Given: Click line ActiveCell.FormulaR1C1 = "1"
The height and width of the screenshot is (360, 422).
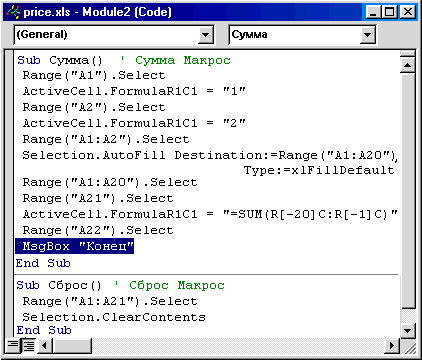Looking at the screenshot, I should 134,91.
